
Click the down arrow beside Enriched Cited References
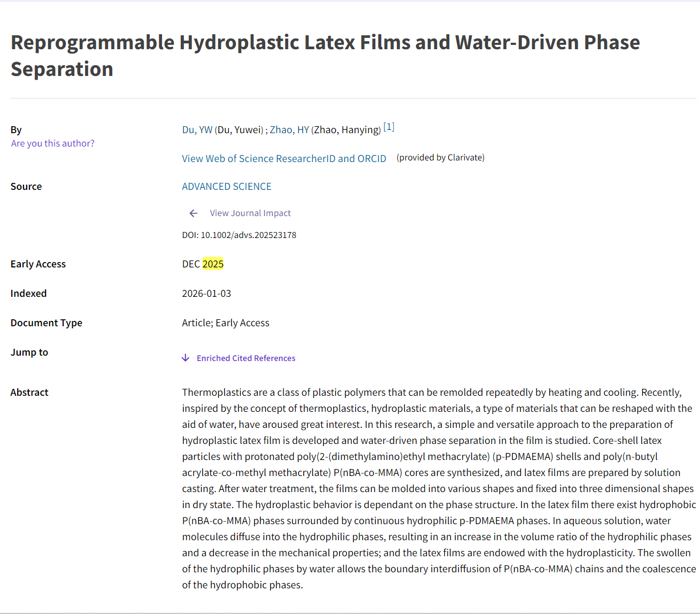pyautogui.click(x=186, y=358)
